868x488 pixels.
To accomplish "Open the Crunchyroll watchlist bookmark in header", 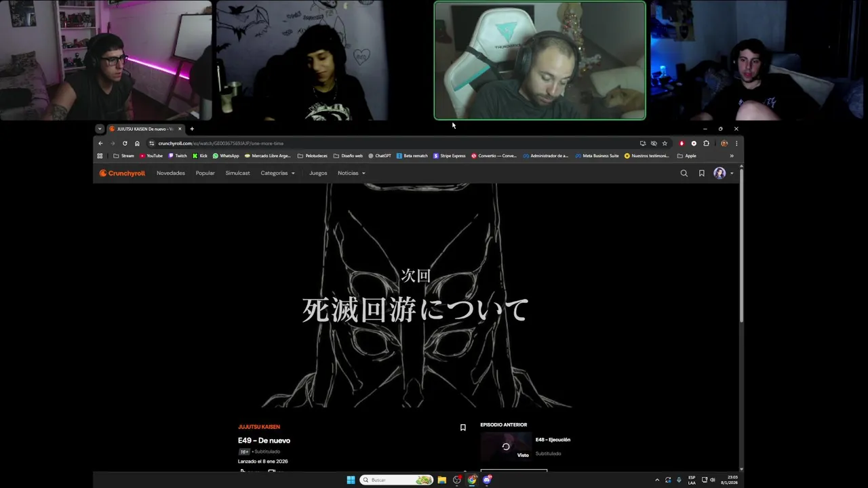I will tap(701, 173).
